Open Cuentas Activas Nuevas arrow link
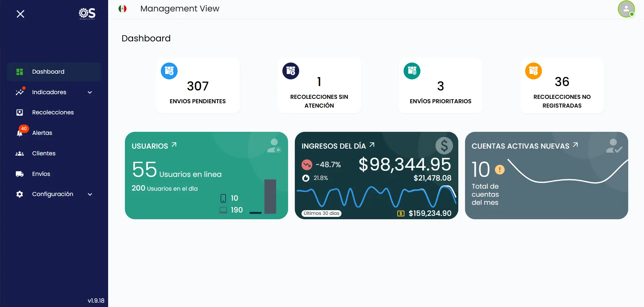Image resolution: width=644 pixels, height=307 pixels. 575,145
